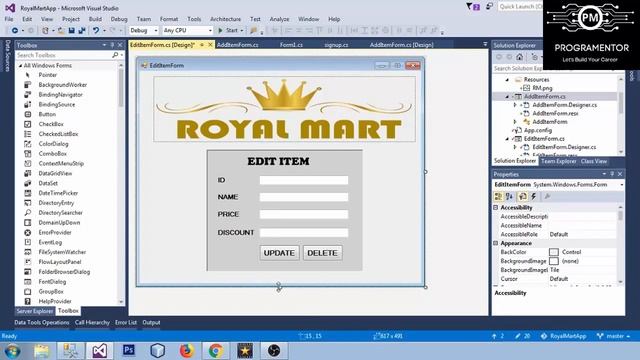
Task: Click the BackgroundImage (none) swatch
Action: pos(553,261)
